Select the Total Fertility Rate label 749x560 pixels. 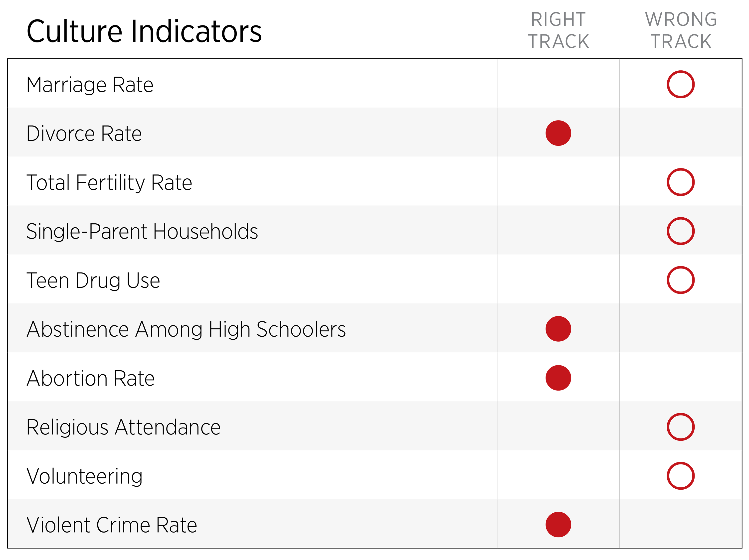pos(109,183)
